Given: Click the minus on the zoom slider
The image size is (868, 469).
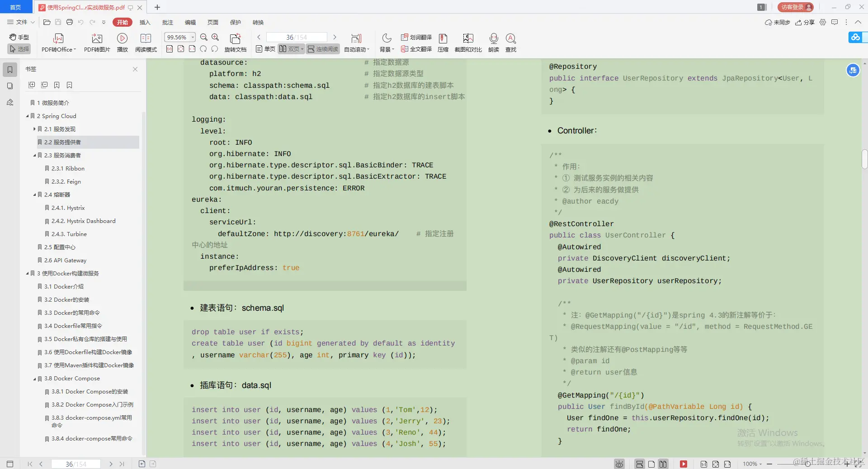Looking at the screenshot, I should (x=770, y=464).
